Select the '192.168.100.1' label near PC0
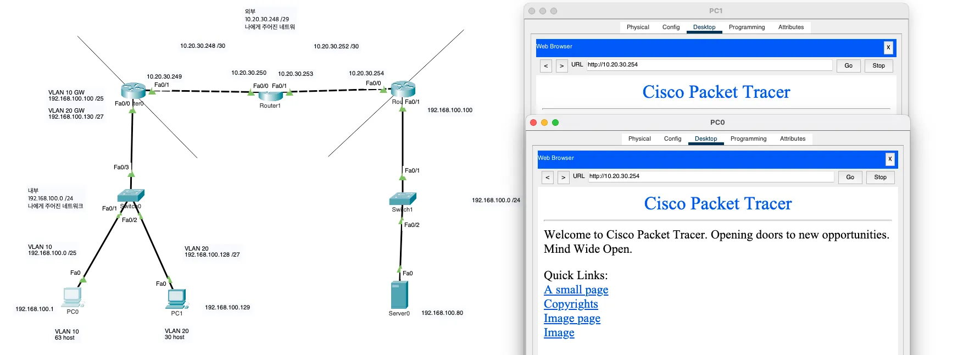Viewport: 980px width, 355px height. pyautogui.click(x=35, y=309)
